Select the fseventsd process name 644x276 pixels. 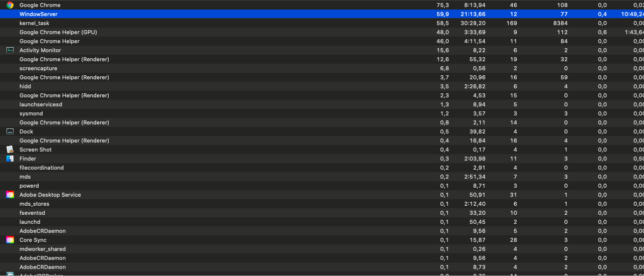point(32,213)
